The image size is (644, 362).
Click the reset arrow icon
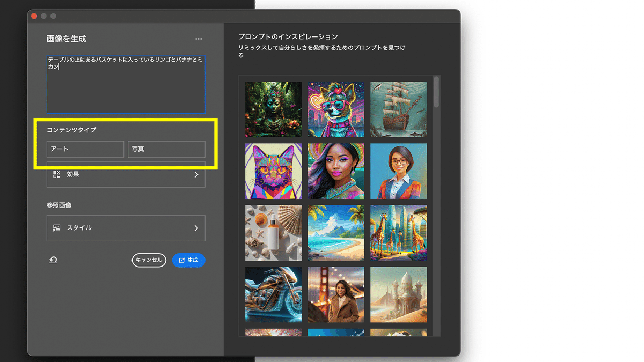coord(53,260)
